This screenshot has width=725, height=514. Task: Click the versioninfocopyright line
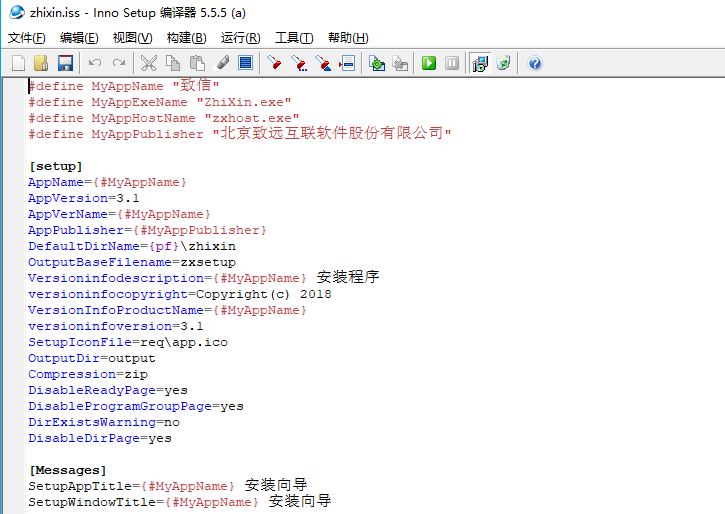(x=179, y=294)
